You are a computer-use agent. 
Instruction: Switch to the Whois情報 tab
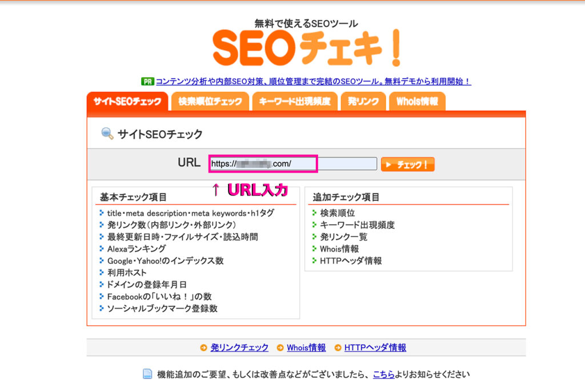pyautogui.click(x=417, y=101)
